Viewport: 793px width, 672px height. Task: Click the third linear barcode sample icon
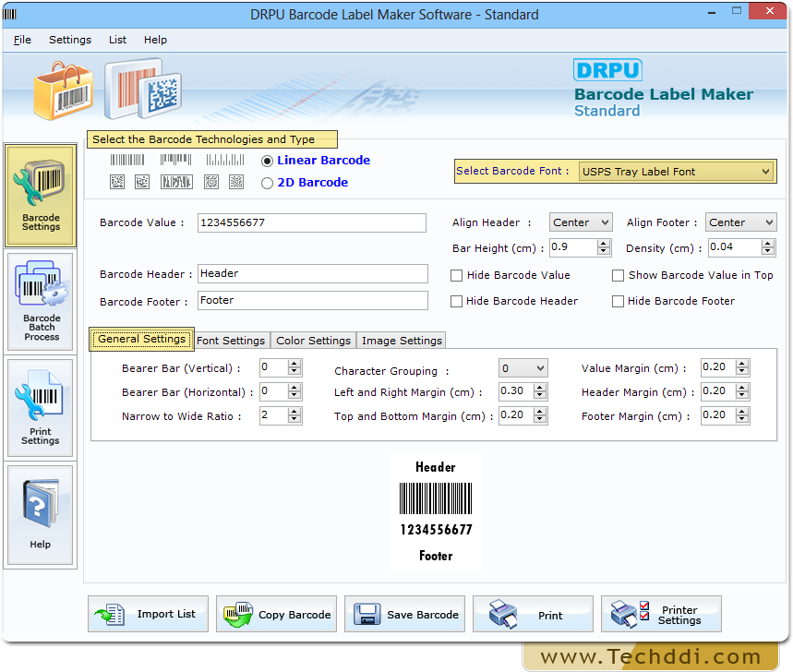[225, 161]
